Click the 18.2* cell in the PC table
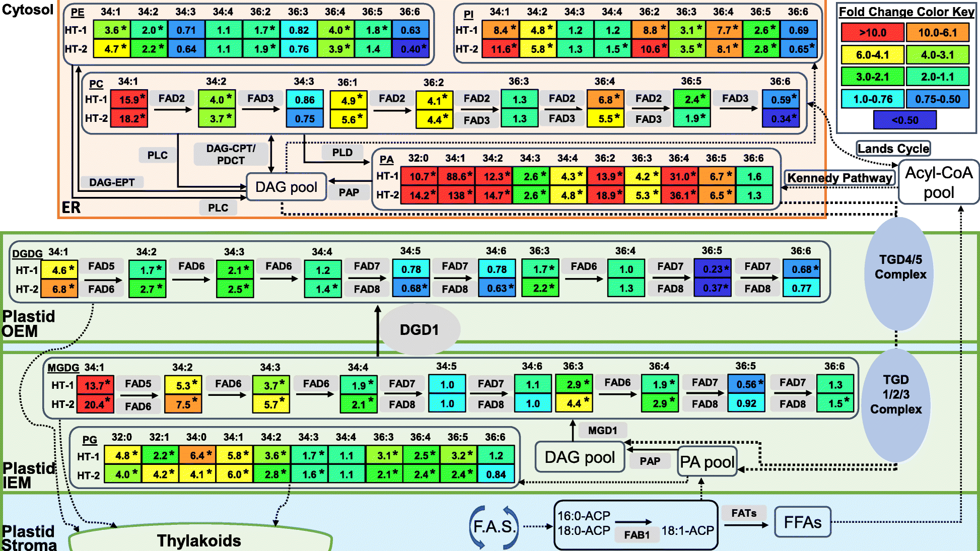The width and height of the screenshot is (980, 551). click(129, 118)
